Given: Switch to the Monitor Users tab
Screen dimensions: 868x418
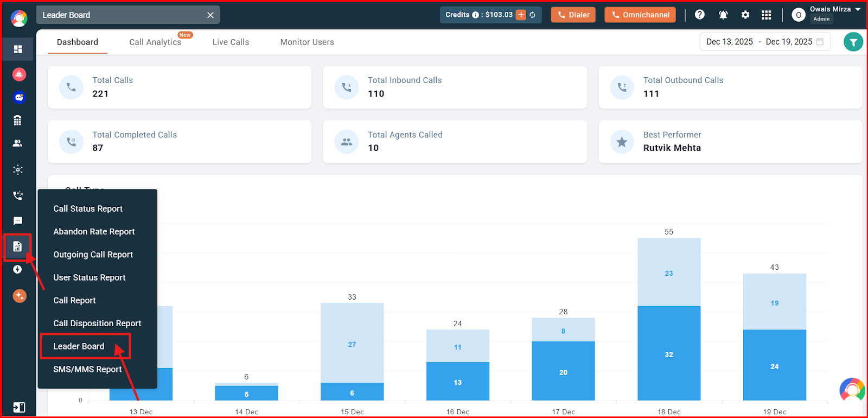Looking at the screenshot, I should coord(307,42).
